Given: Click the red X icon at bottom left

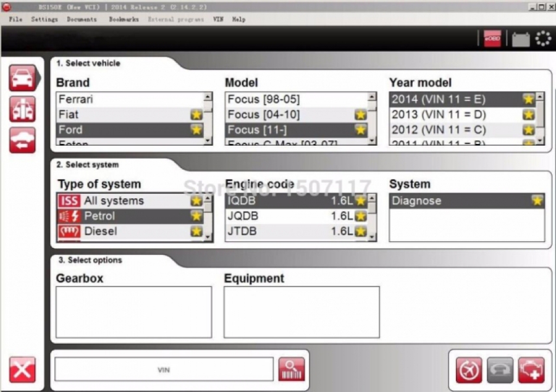Looking at the screenshot, I should tap(22, 370).
